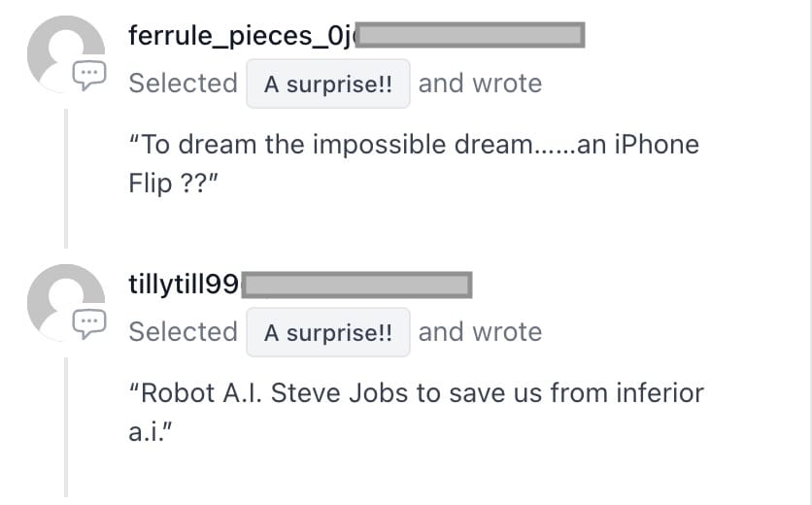Screen dimensions: 812x505
Task: Click the thread line below ferrule_pieces avatar
Action: pyautogui.click(x=66, y=179)
